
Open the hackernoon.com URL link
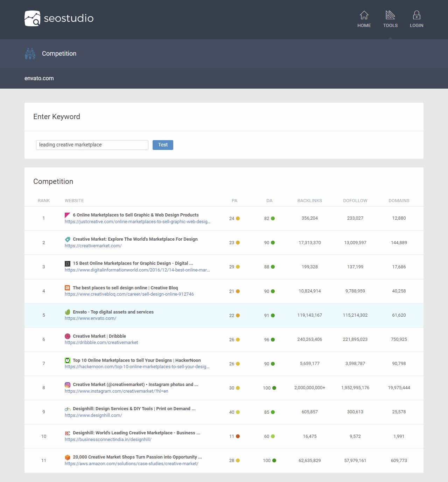pos(137,367)
